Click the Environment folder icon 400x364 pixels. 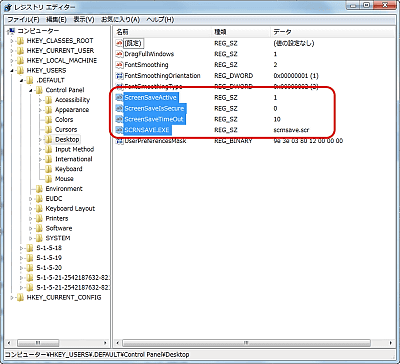39,189
